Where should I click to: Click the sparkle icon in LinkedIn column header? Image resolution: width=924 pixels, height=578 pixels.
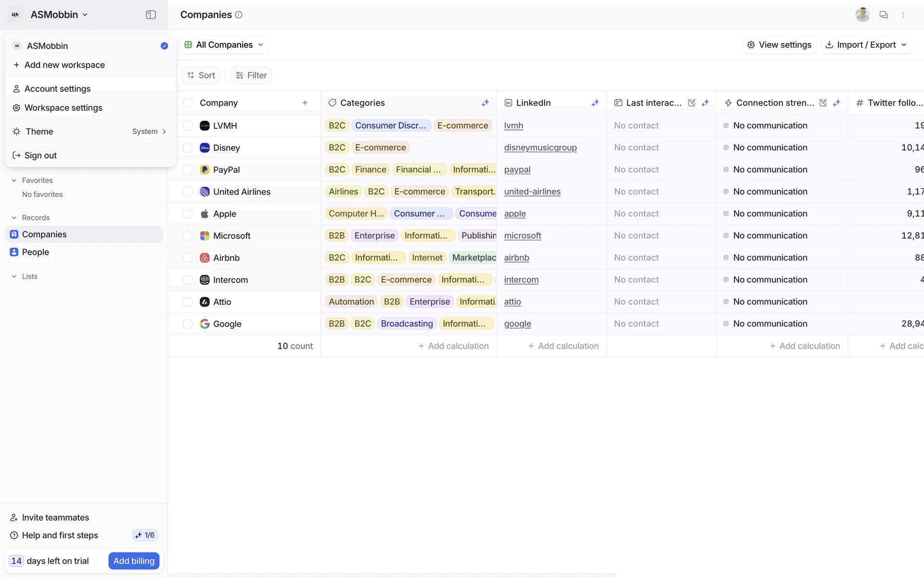(595, 103)
